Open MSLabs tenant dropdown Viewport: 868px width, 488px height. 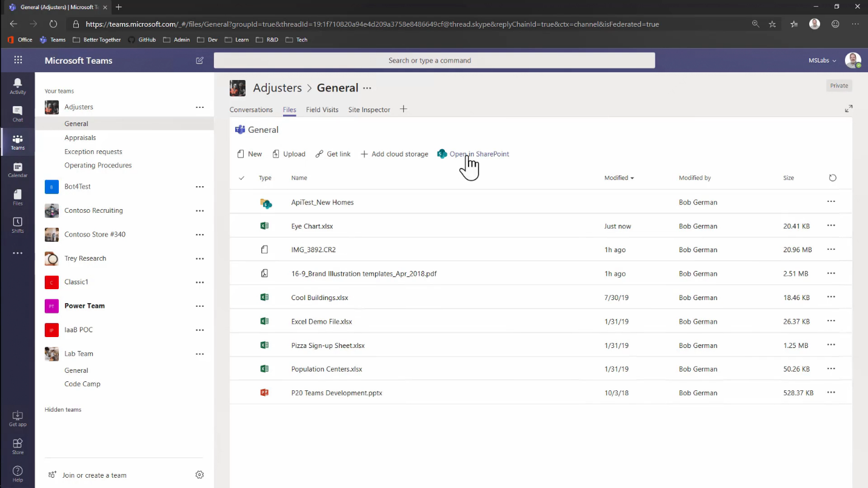pyautogui.click(x=822, y=61)
